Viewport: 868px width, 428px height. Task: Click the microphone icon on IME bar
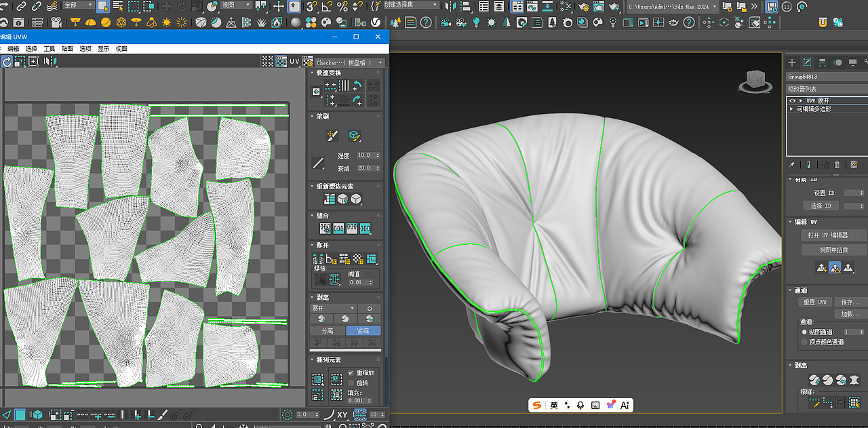tap(580, 405)
